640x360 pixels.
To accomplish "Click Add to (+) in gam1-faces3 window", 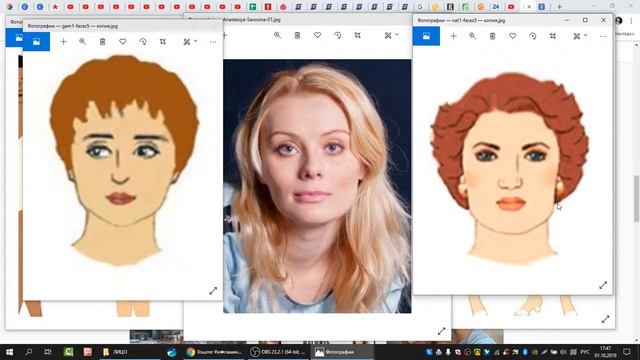I will point(63,42).
